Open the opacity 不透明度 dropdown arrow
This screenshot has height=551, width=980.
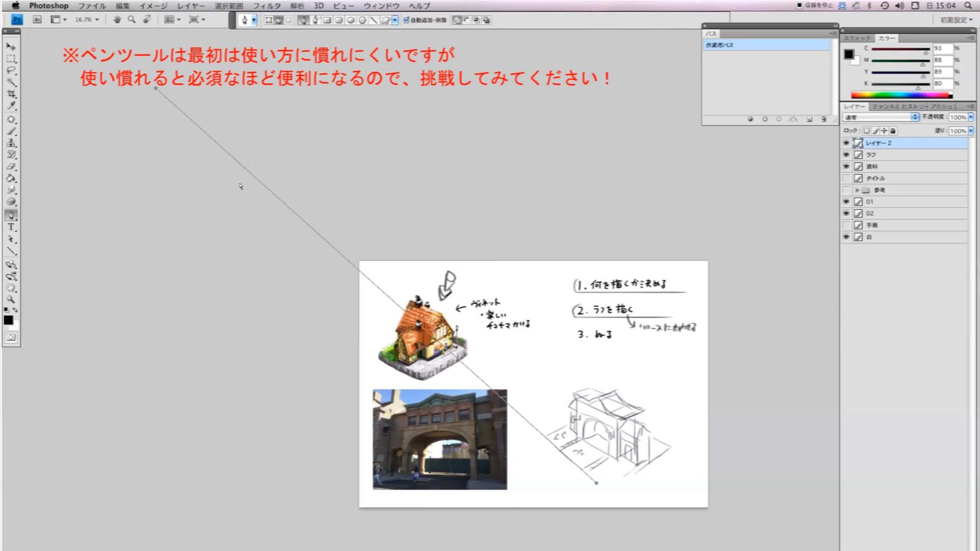(970, 117)
